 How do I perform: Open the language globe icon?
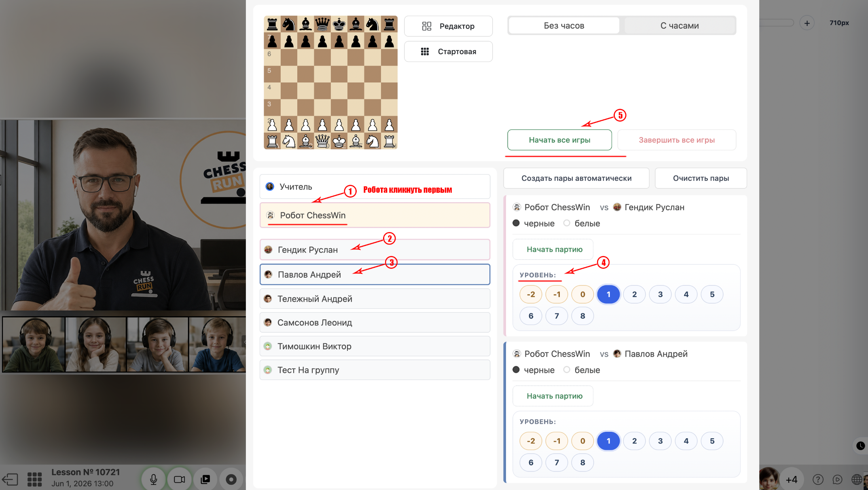(x=857, y=479)
